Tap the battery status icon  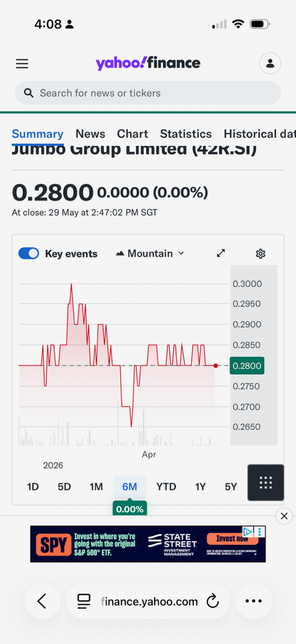[x=259, y=24]
